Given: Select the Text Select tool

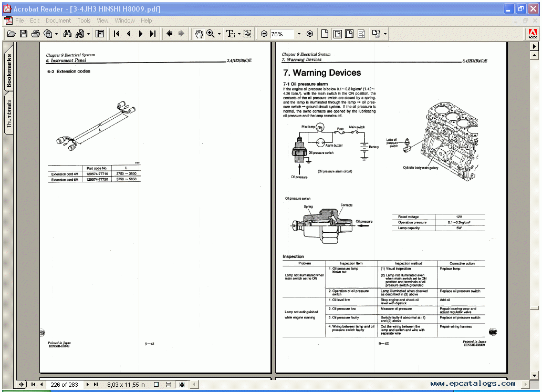Looking at the screenshot, I should point(230,33).
